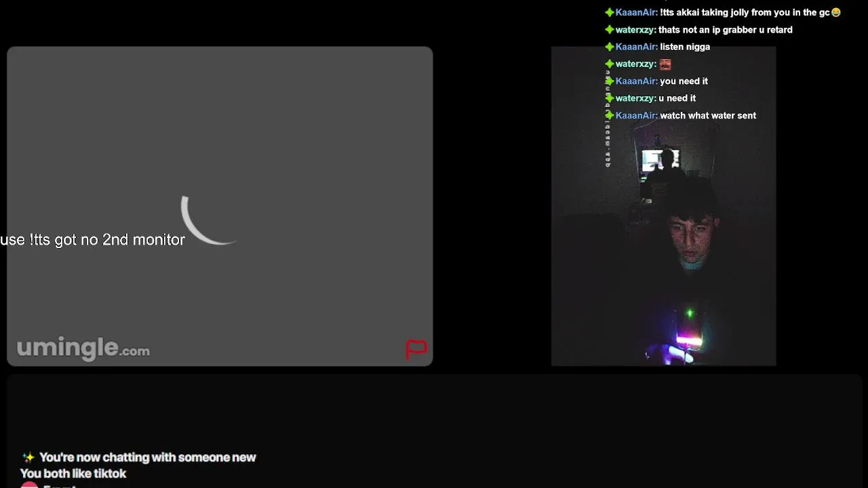
Task: Click 'use !tts got no 2nd monitor' overlay
Action: click(x=92, y=240)
